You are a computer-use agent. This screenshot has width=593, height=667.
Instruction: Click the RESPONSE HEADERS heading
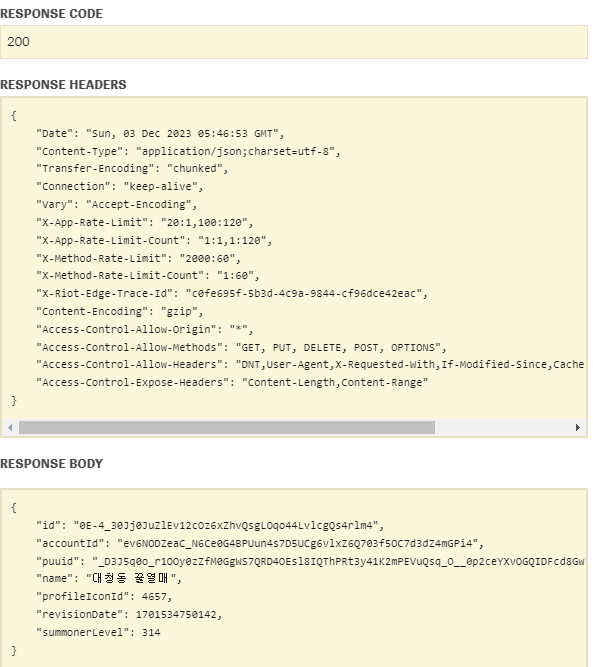click(63, 85)
